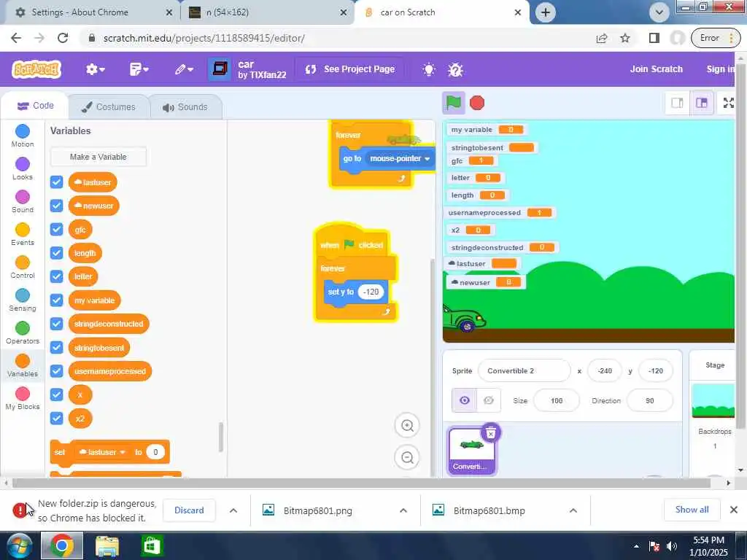Enter full screen stage mode
The height and width of the screenshot is (560, 747).
pos(728,103)
